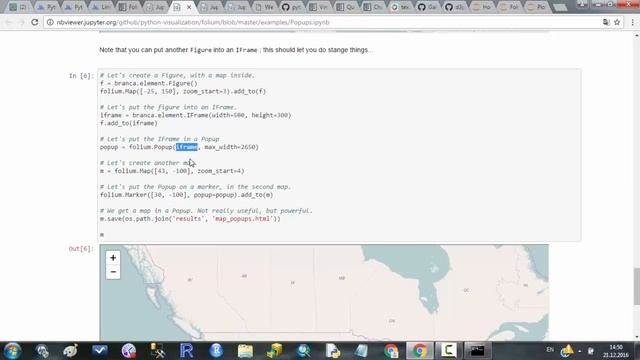Close the active Popups notebook tab

click(x=189, y=7)
